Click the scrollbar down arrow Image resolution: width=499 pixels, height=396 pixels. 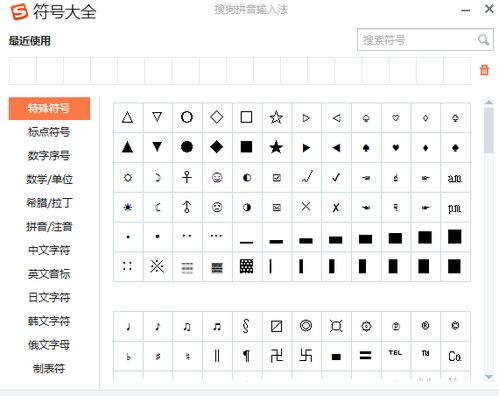point(489,377)
